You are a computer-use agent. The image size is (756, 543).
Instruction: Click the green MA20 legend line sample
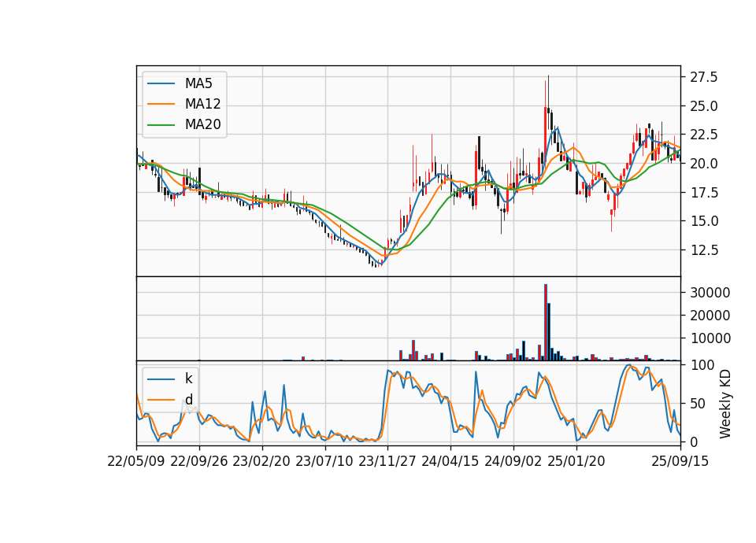click(161, 124)
